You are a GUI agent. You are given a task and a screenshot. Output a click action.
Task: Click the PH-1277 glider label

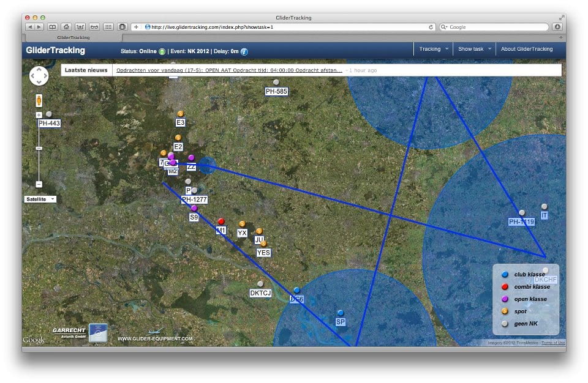pyautogui.click(x=194, y=199)
